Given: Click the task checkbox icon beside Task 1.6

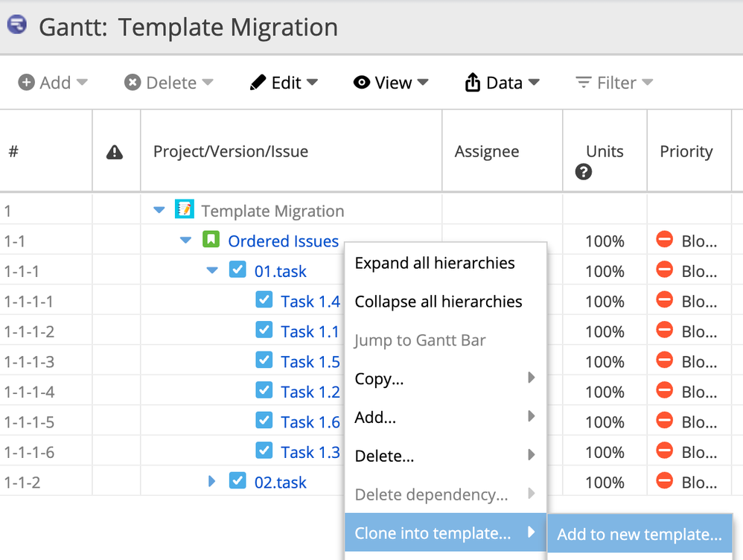Looking at the screenshot, I should click(264, 420).
